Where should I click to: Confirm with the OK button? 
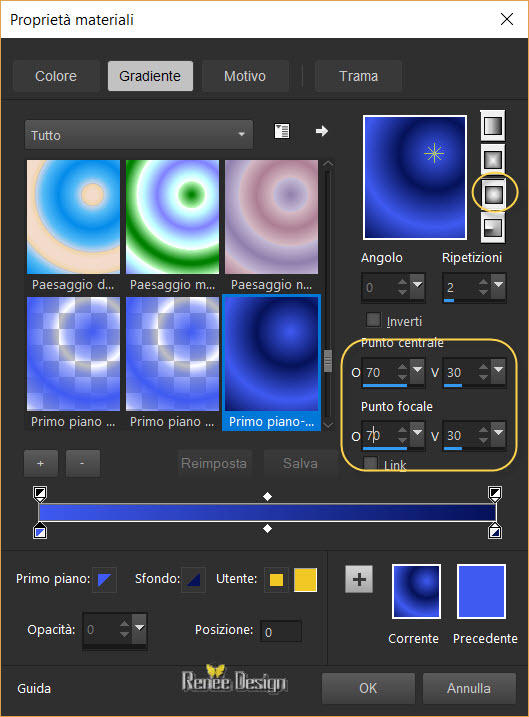point(368,688)
